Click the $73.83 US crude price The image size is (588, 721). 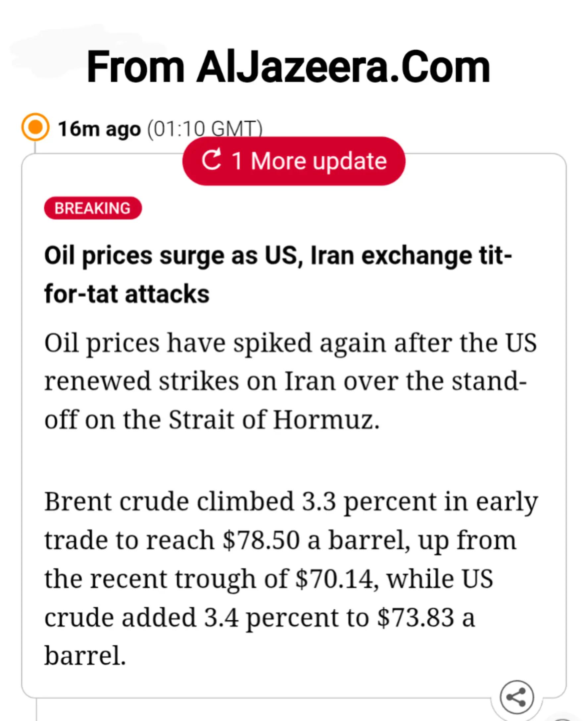point(416,617)
